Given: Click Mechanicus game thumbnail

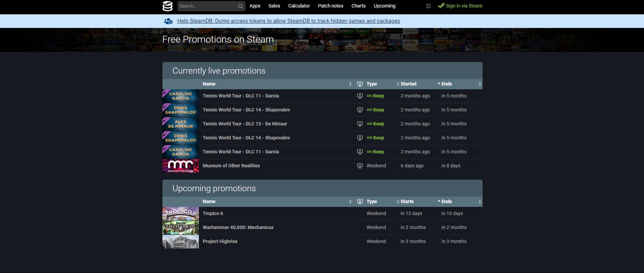Looking at the screenshot, I should 180,228.
